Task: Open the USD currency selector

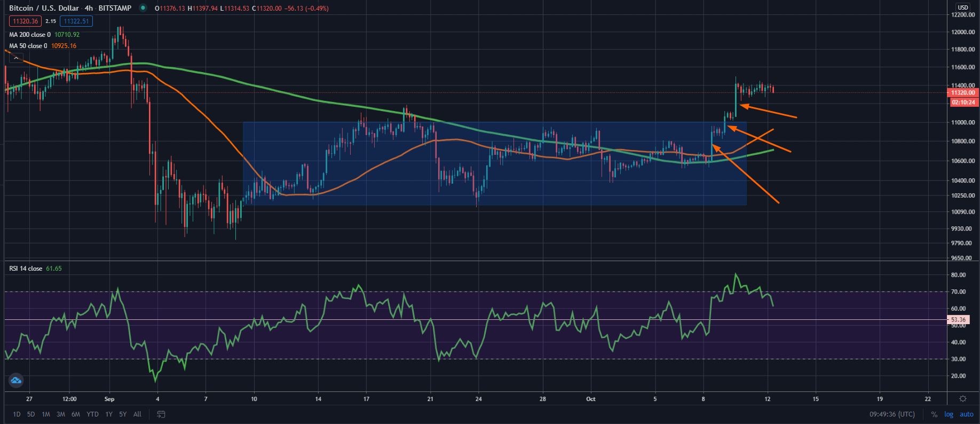Action: click(962, 7)
